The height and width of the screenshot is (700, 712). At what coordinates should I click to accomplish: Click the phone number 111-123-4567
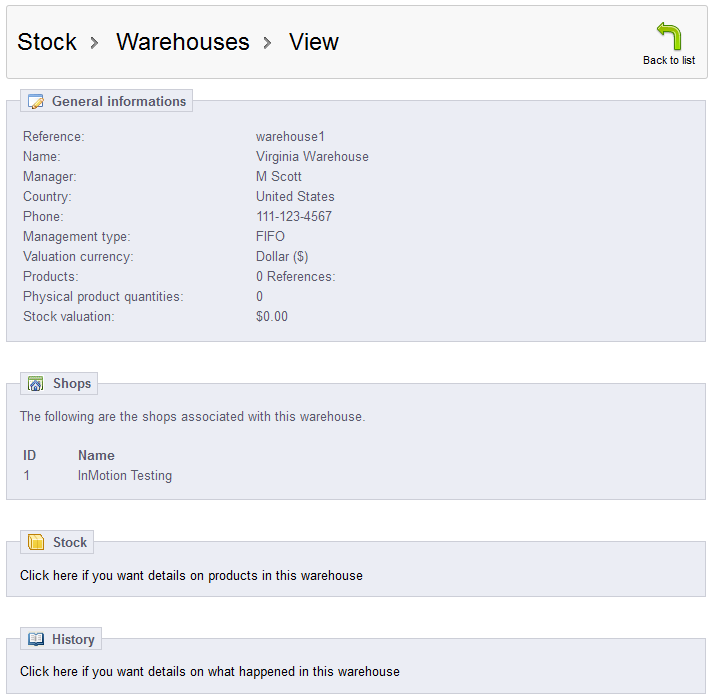click(294, 217)
